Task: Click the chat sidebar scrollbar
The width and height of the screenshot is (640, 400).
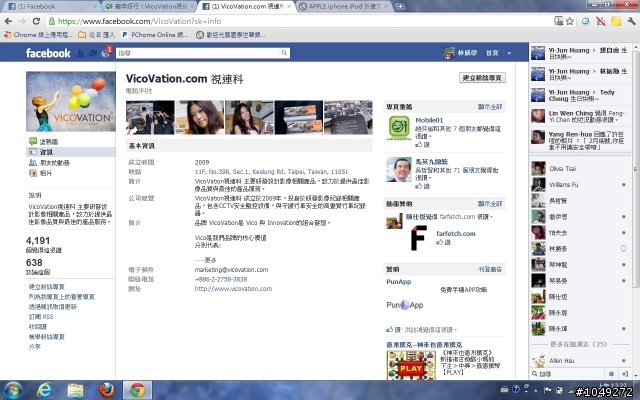Action: pyautogui.click(x=636, y=168)
